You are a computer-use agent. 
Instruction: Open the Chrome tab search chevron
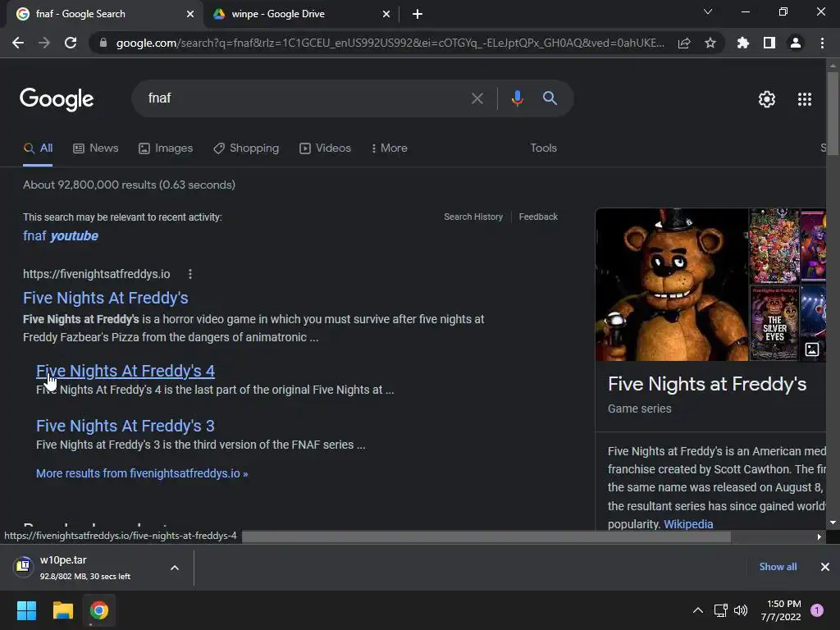(708, 11)
